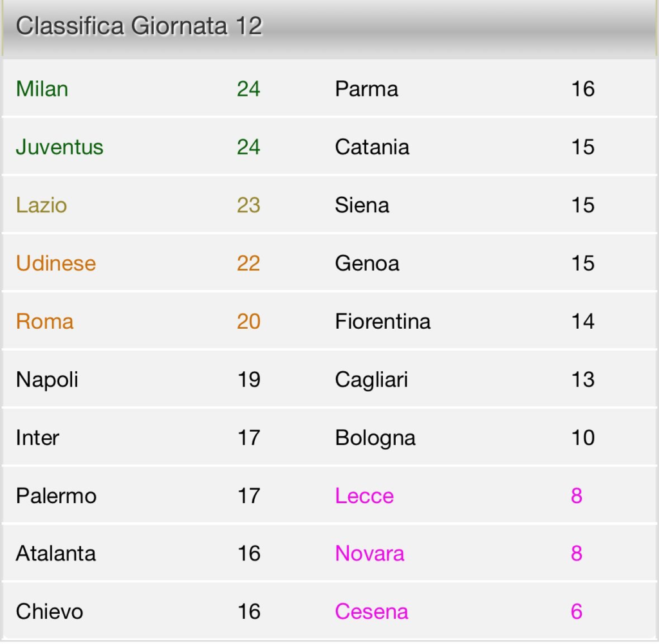Click Cesena's points value 6
This screenshot has width=659, height=644.
(x=577, y=611)
